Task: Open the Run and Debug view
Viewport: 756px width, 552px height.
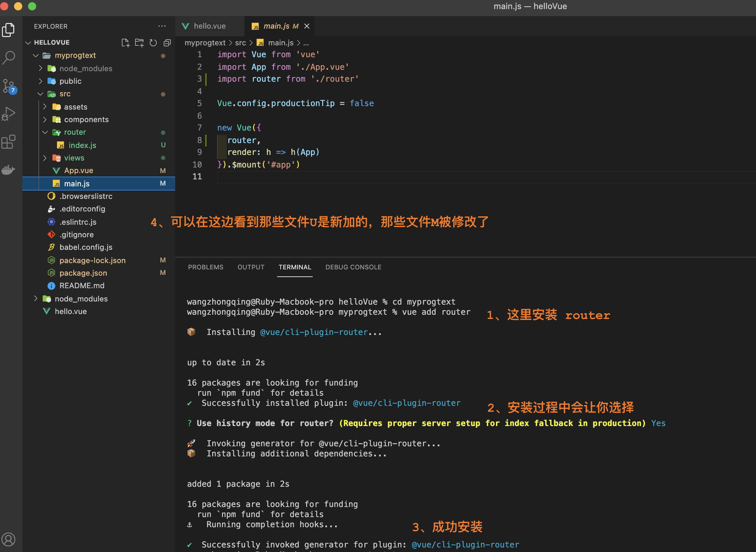Action: coord(9,114)
